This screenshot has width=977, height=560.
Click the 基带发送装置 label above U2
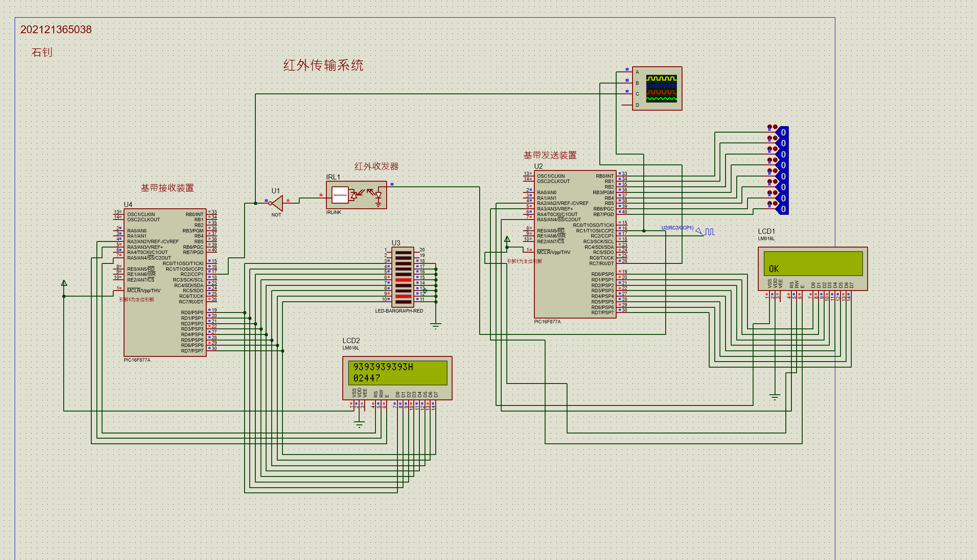point(550,155)
